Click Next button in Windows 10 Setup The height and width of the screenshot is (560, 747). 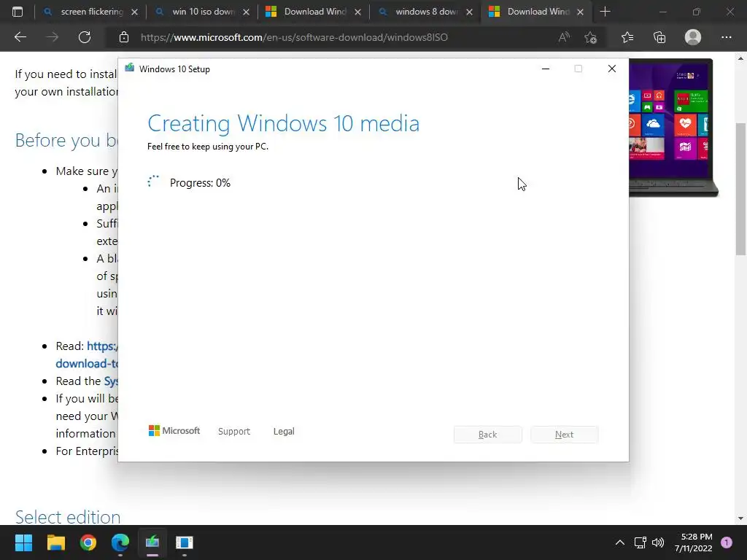pos(565,435)
